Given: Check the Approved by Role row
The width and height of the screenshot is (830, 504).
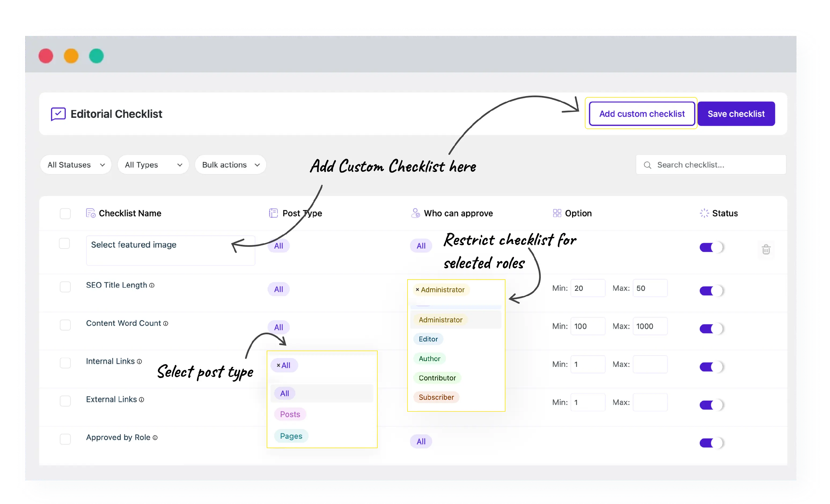Looking at the screenshot, I should [65, 439].
